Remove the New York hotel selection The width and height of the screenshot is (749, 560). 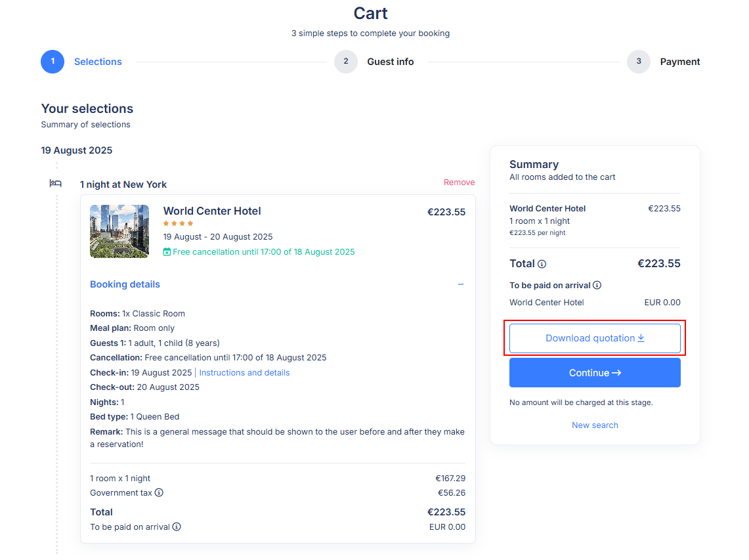coord(459,183)
